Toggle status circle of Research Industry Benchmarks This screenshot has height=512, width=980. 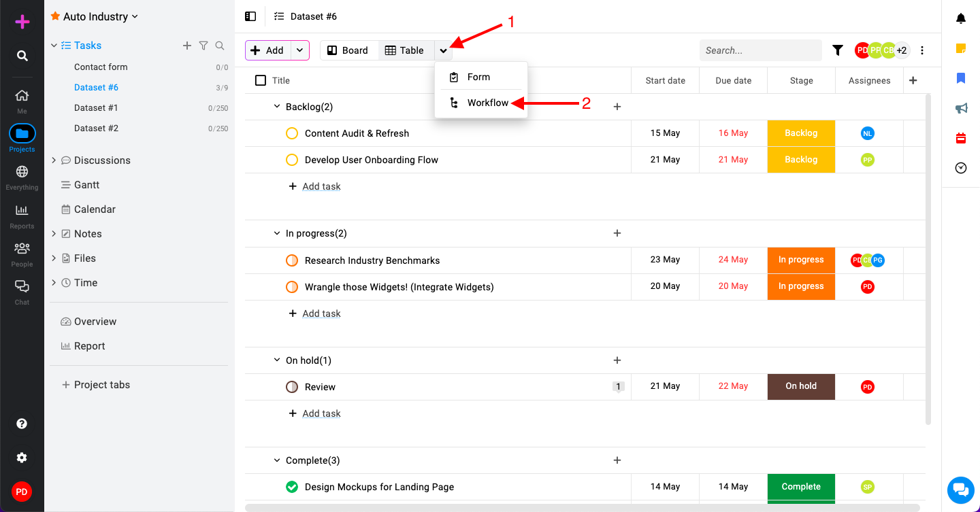coord(292,260)
